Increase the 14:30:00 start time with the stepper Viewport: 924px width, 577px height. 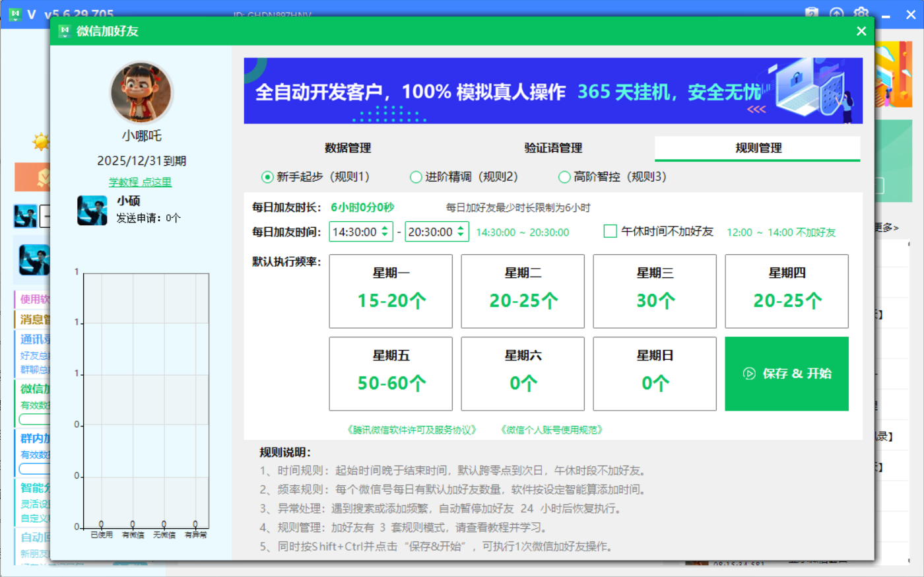click(385, 228)
